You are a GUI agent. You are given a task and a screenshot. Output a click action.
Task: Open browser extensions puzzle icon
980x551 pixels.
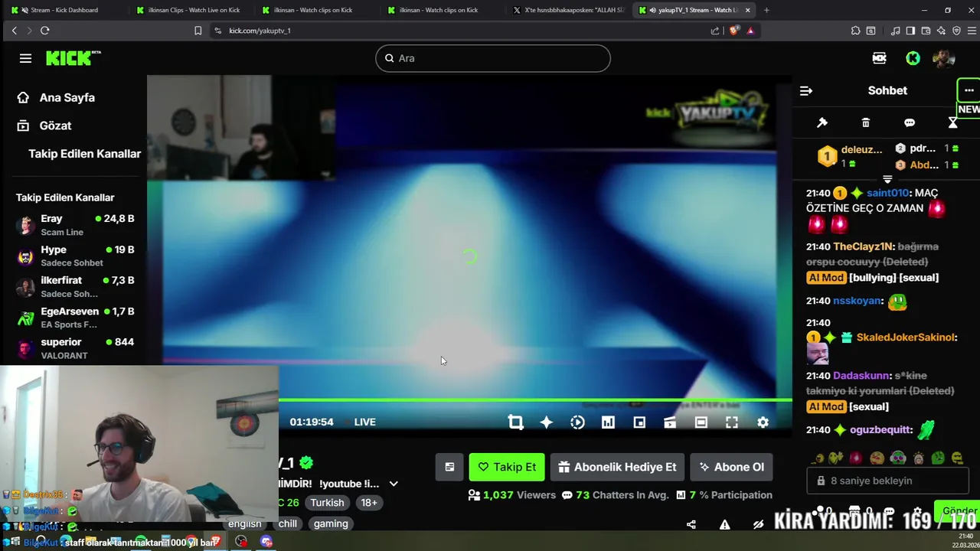pyautogui.click(x=855, y=31)
